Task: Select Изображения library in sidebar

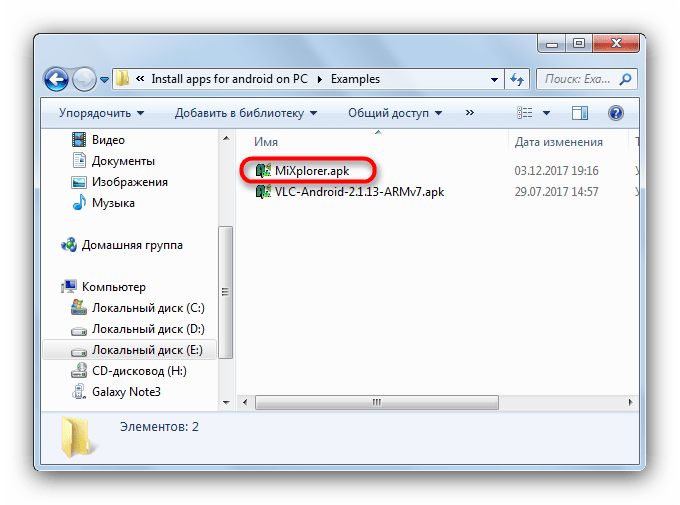Action: 130,182
